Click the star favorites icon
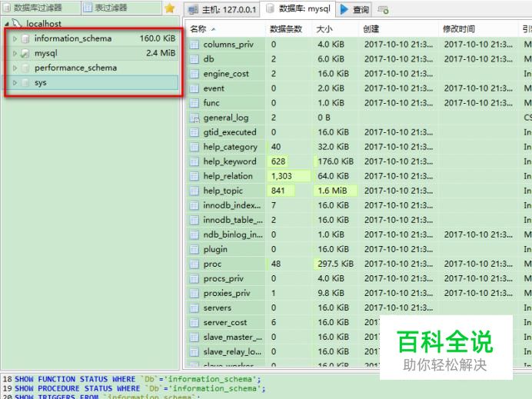Image resolution: width=532 pixels, height=399 pixels. (x=169, y=8)
